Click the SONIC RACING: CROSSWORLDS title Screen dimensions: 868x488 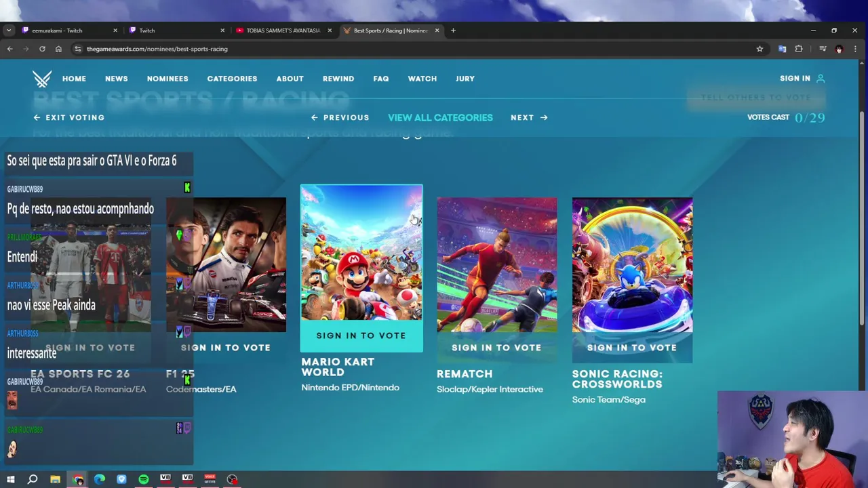(x=617, y=379)
